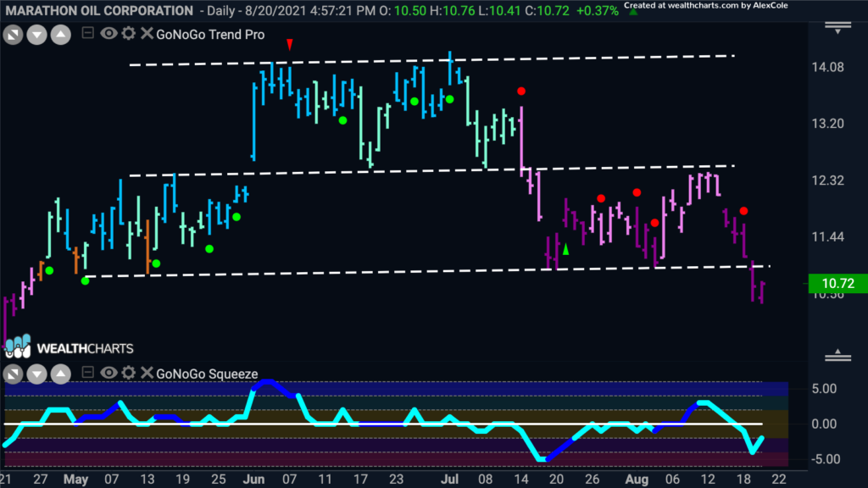Click the red down-triangle signal in June
The width and height of the screenshot is (868, 488).
[290, 44]
